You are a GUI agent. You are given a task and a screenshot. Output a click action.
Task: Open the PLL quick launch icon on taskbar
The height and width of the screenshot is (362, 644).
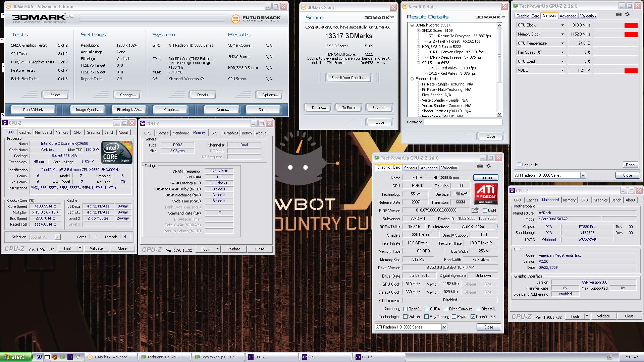tap(39, 357)
